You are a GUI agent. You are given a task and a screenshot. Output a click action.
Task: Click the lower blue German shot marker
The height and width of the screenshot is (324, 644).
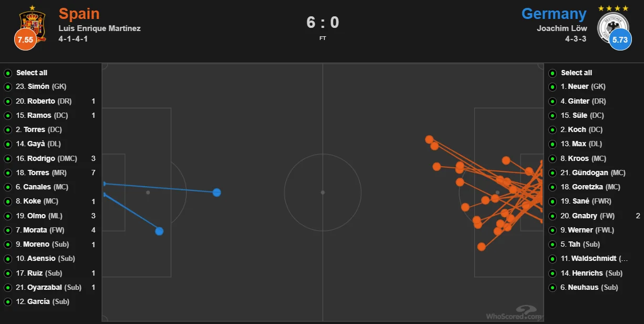click(159, 231)
